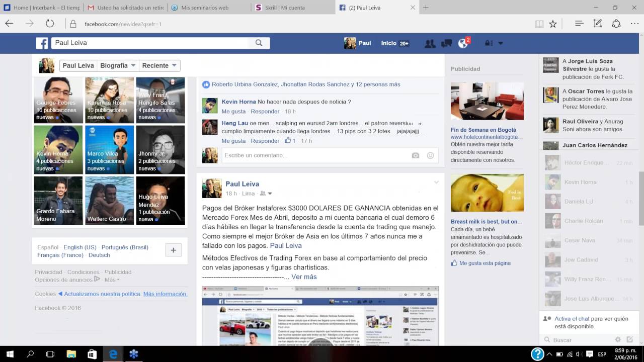The height and width of the screenshot is (362, 644).
Task: Click the Facebook logo home icon
Action: (x=42, y=43)
